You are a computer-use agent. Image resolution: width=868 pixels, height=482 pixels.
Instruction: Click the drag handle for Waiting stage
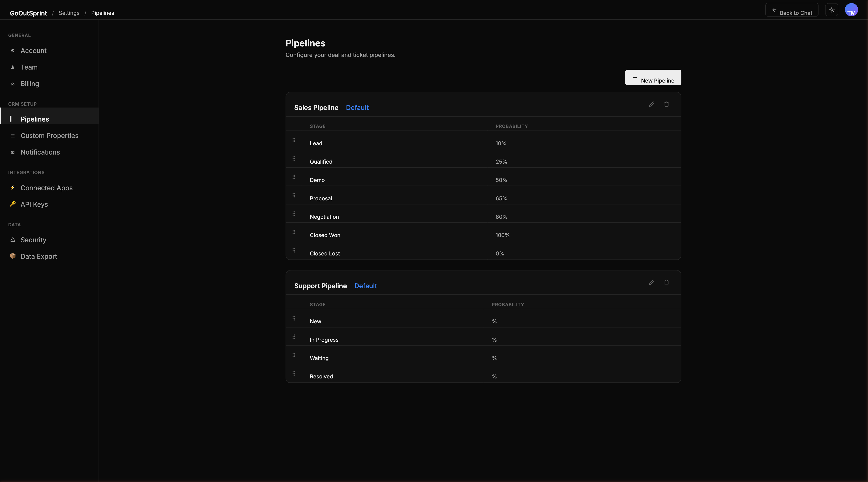293,355
